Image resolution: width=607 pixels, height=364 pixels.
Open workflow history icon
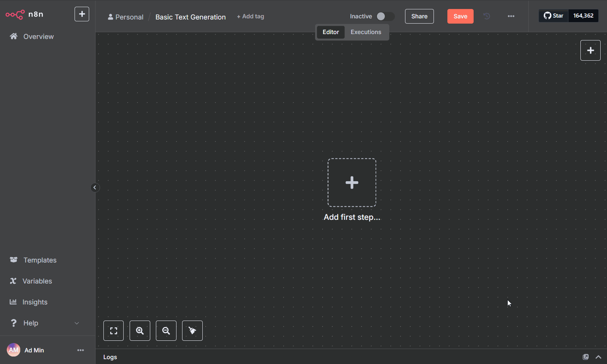tap(486, 16)
